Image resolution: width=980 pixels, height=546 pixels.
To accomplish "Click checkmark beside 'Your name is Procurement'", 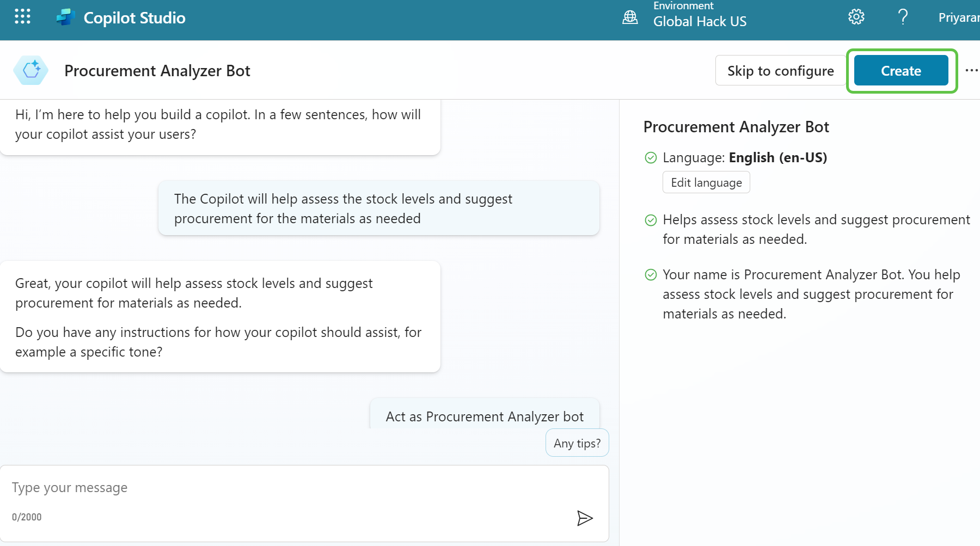I will pos(651,275).
